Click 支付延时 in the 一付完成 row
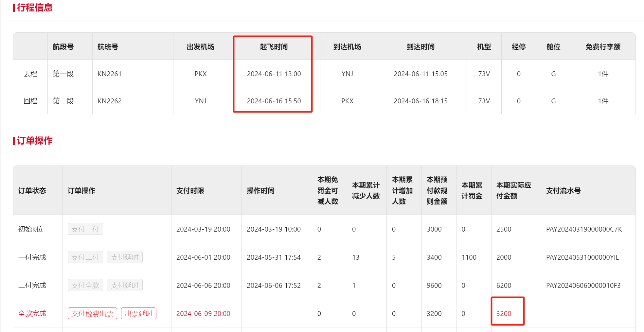The height and width of the screenshot is (332, 644). (x=125, y=257)
